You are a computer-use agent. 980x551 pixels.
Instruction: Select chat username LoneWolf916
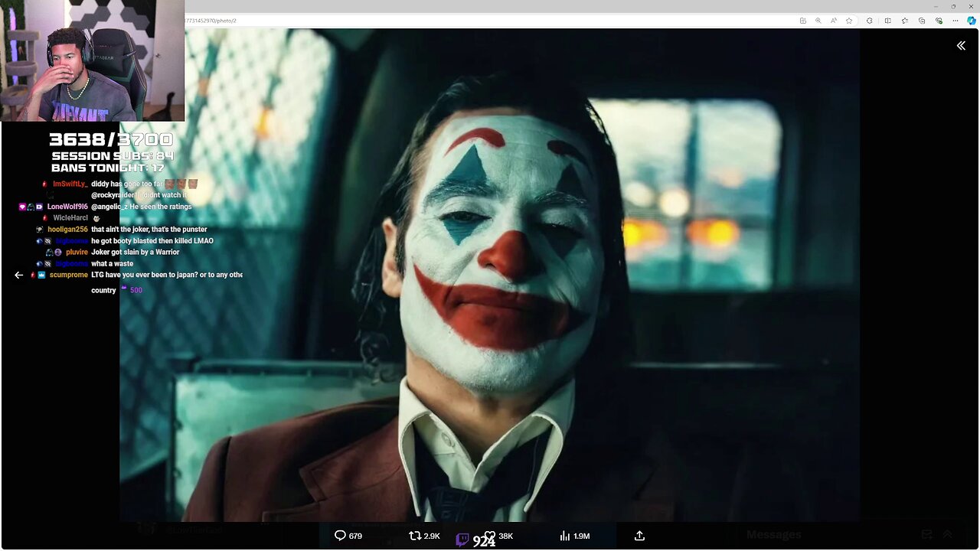[x=67, y=207]
